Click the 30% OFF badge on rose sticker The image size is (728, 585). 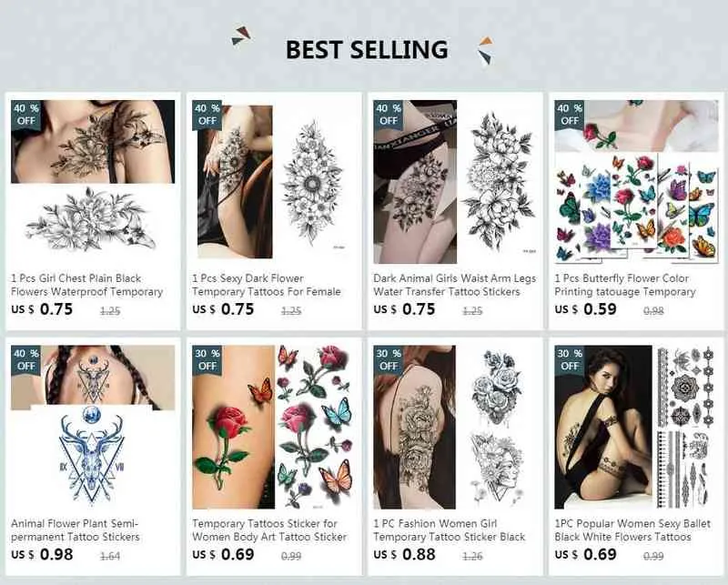click(x=207, y=359)
